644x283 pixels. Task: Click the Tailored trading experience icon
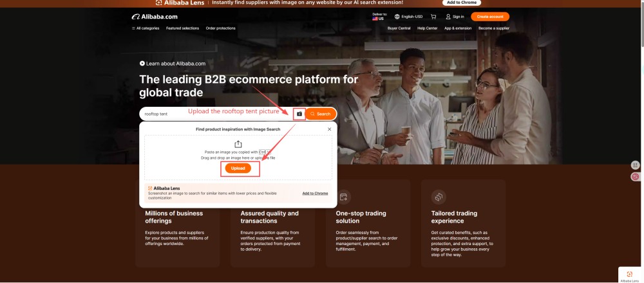(x=439, y=197)
